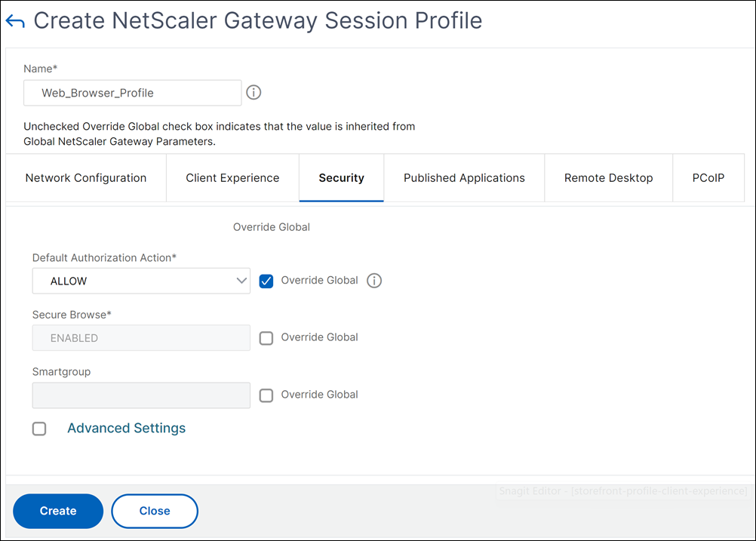Go back using the arrow icon
Screen dimensions: 756x541
(x=15, y=21)
